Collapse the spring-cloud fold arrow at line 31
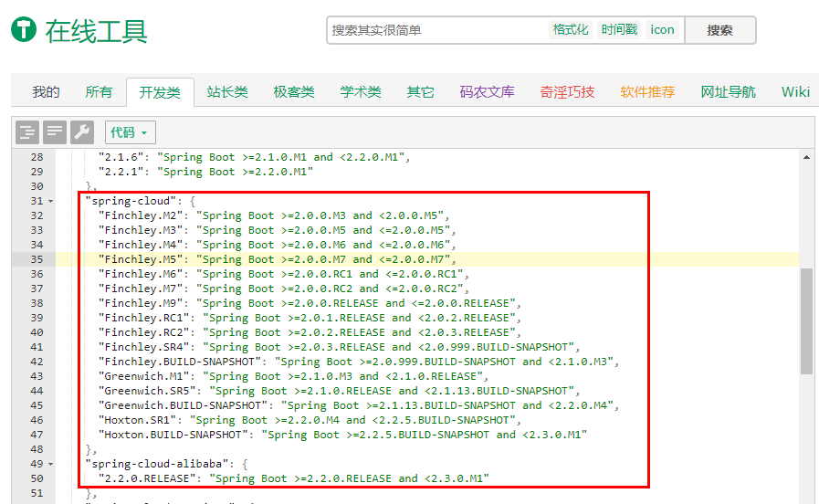This screenshot has width=819, height=504. (x=50, y=201)
